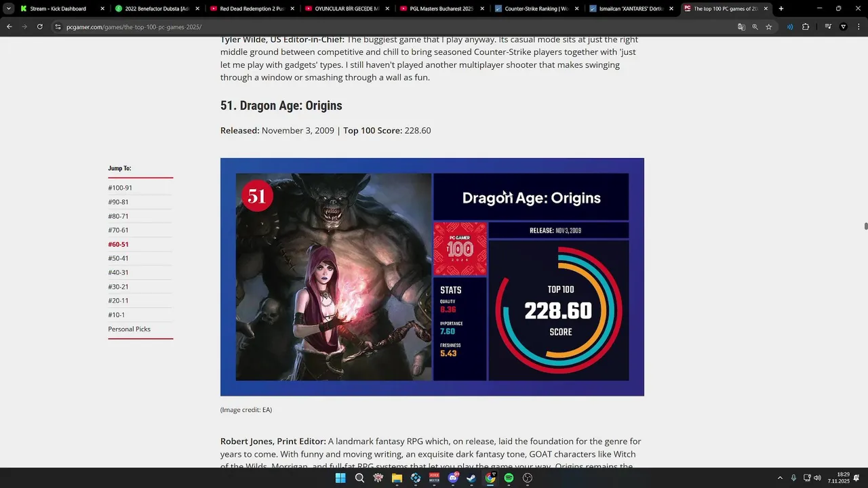Open File Explorer from taskbar
The width and height of the screenshot is (868, 488).
[397, 478]
